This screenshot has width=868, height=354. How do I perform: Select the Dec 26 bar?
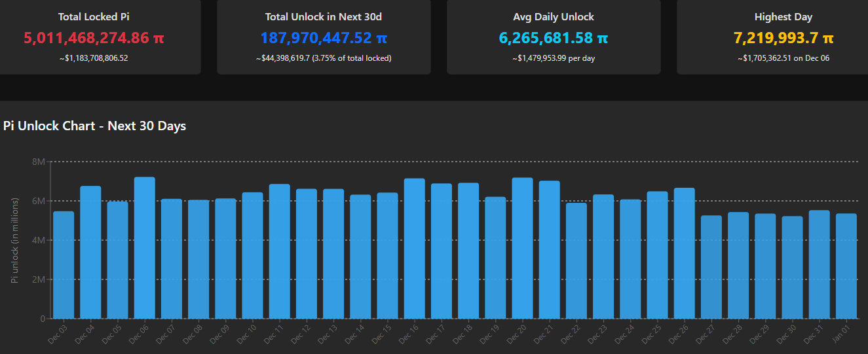click(684, 253)
